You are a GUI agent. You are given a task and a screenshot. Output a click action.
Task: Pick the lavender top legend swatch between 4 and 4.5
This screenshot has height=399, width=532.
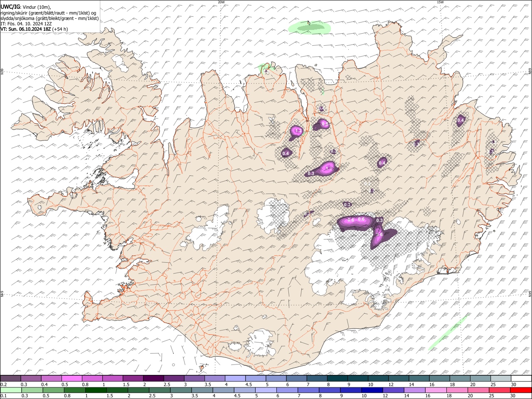tap(235, 378)
